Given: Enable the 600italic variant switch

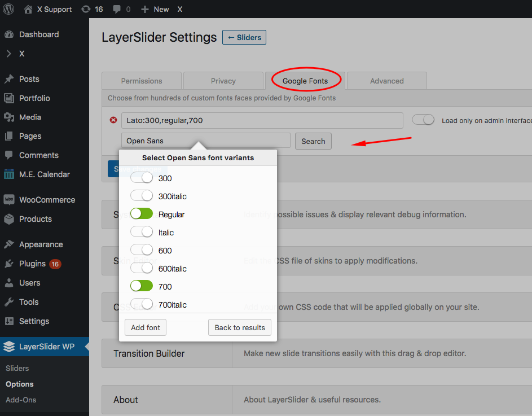Looking at the screenshot, I should click(142, 268).
